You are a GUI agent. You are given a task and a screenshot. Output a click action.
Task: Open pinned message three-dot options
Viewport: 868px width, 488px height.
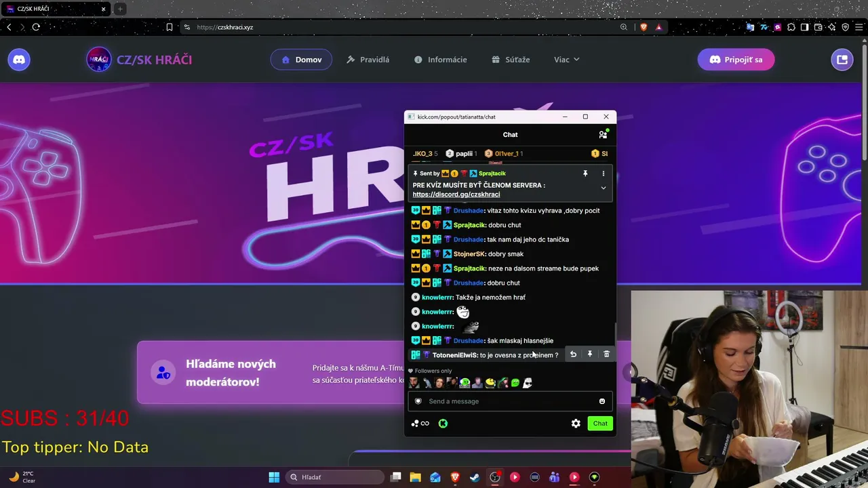[603, 174]
